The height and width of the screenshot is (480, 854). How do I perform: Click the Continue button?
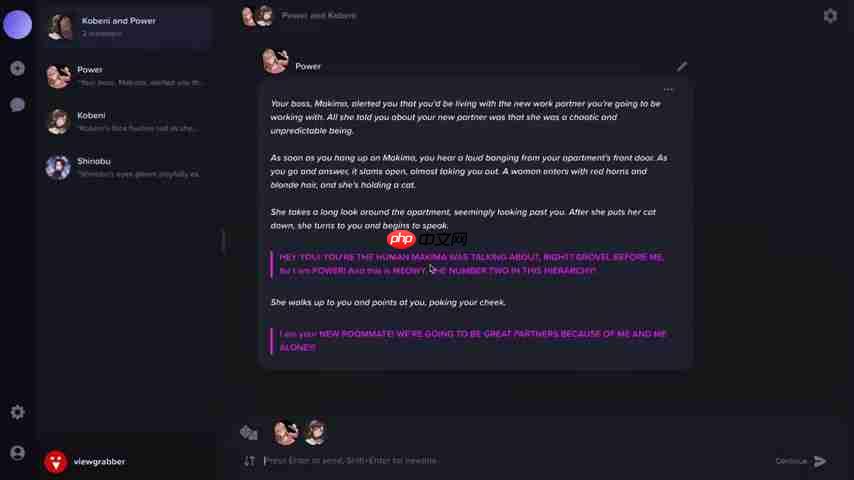(x=791, y=461)
